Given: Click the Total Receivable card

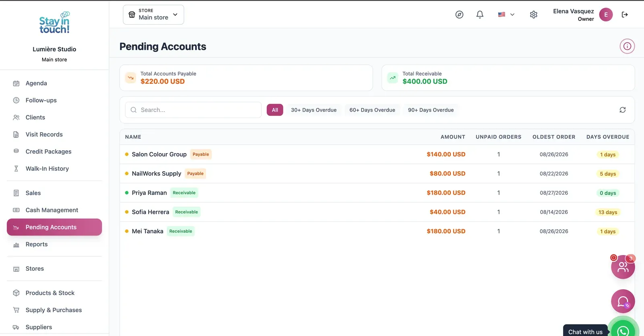Looking at the screenshot, I should (508, 78).
